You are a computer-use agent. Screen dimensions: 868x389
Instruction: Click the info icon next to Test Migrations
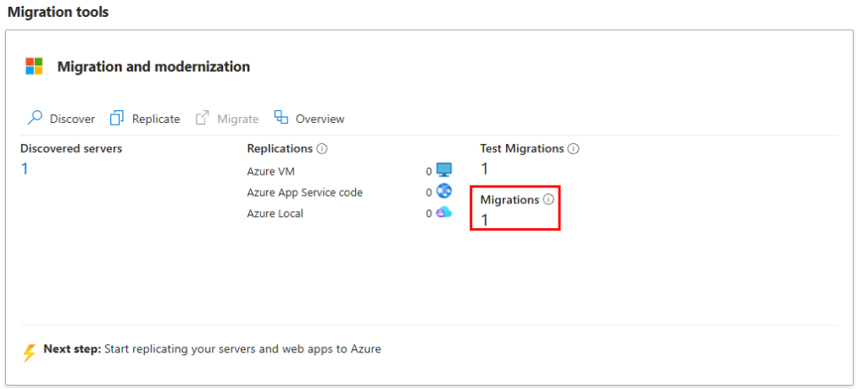574,149
